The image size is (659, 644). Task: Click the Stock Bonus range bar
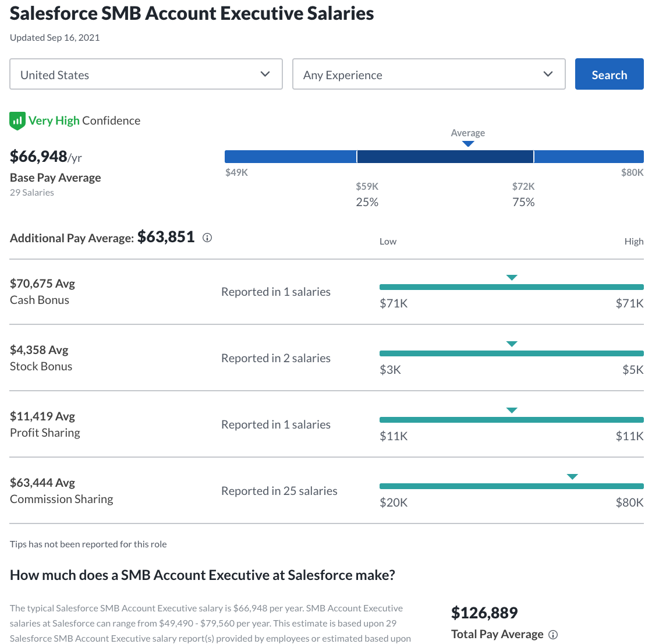512,353
